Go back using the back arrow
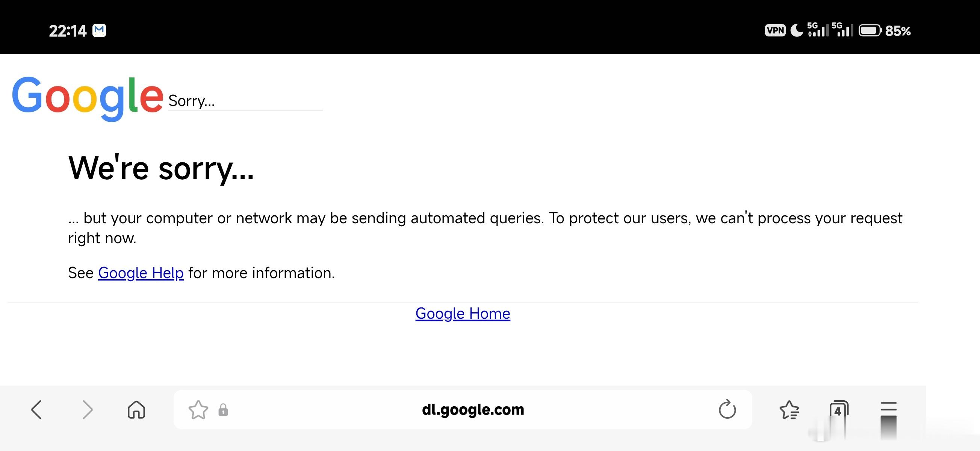This screenshot has width=980, height=451. tap(36, 410)
